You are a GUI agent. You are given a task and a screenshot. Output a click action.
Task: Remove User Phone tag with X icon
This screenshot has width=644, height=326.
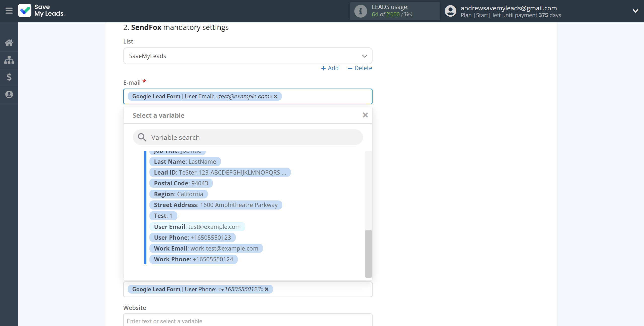[267, 289]
